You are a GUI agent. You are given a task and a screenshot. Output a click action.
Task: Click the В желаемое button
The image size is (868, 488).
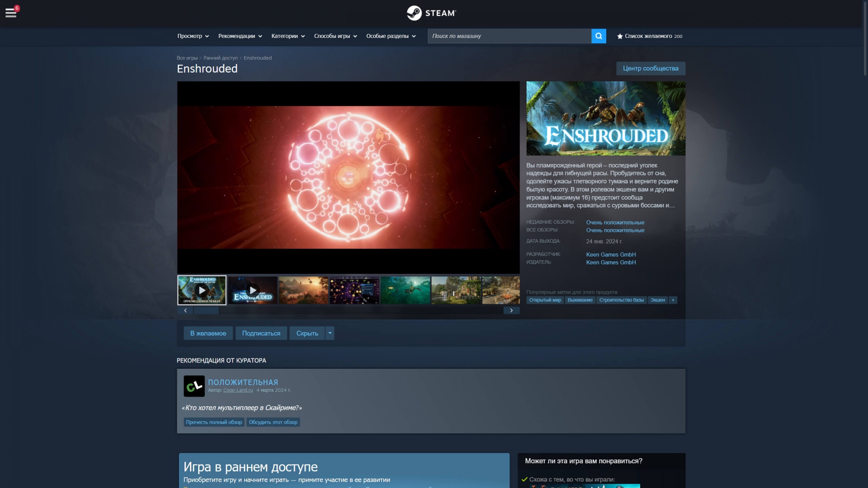pyautogui.click(x=208, y=333)
